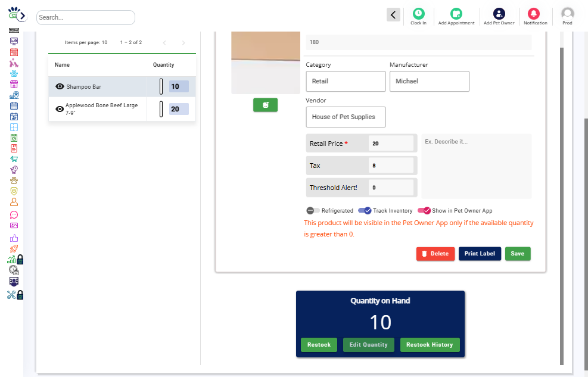This screenshot has height=377, width=588.
Task: Select the Applewood Bone Beef Large row
Action: tap(122, 109)
